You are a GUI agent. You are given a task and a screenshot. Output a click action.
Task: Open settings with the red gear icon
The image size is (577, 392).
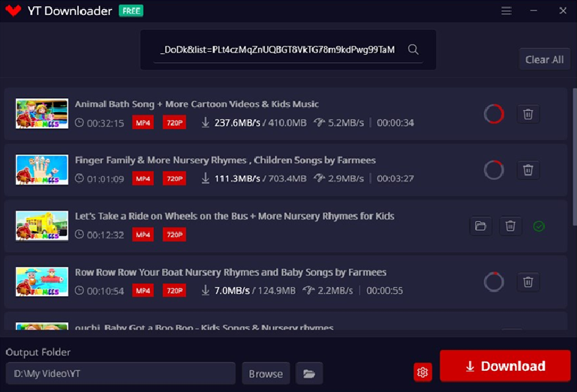coord(422,373)
